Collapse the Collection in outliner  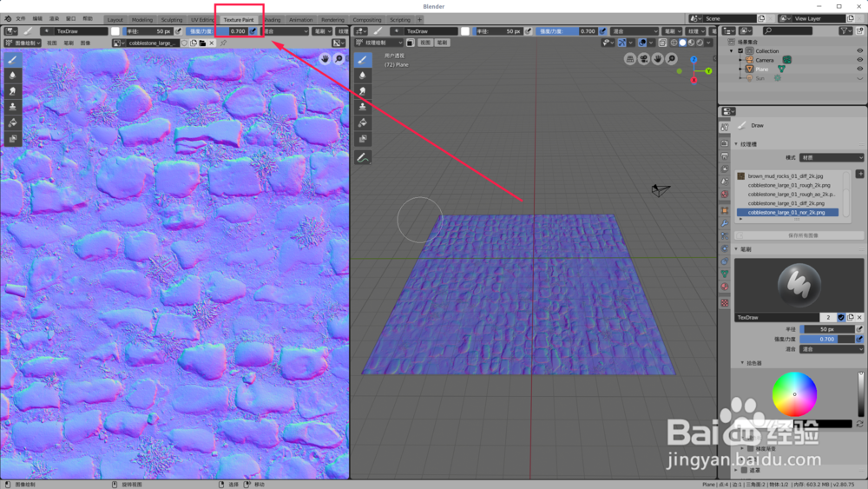pos(732,51)
